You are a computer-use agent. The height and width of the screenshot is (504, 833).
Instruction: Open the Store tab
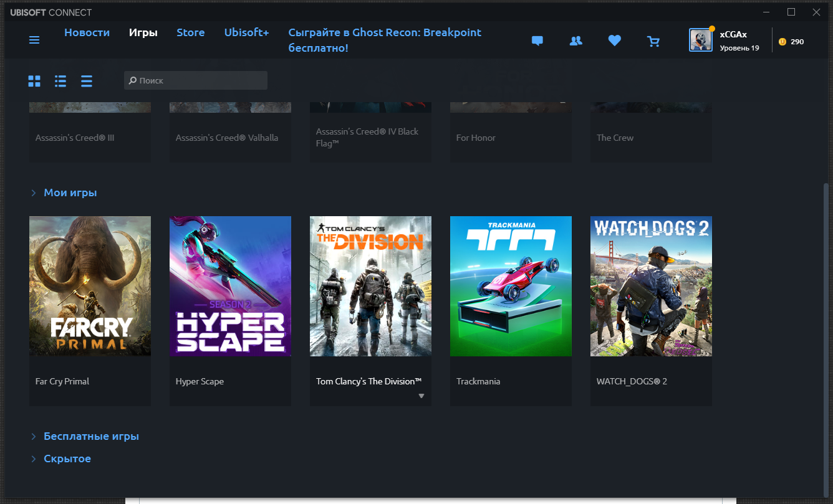[190, 32]
